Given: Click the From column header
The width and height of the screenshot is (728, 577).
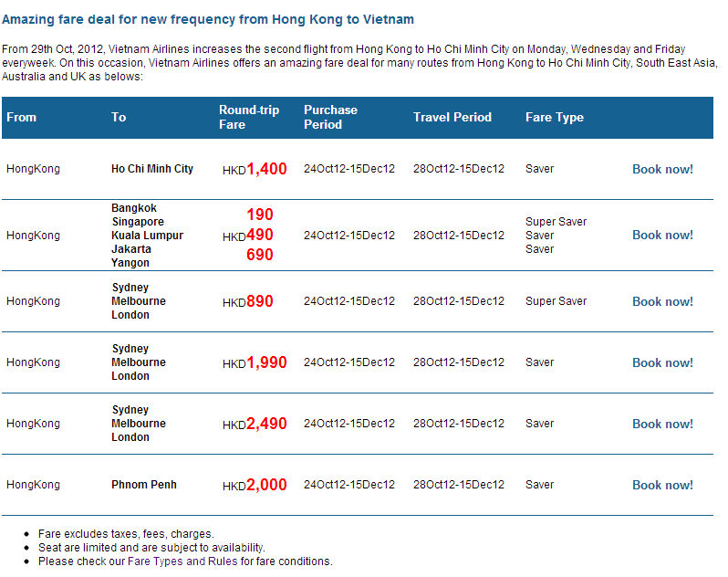Looking at the screenshot, I should (x=22, y=117).
